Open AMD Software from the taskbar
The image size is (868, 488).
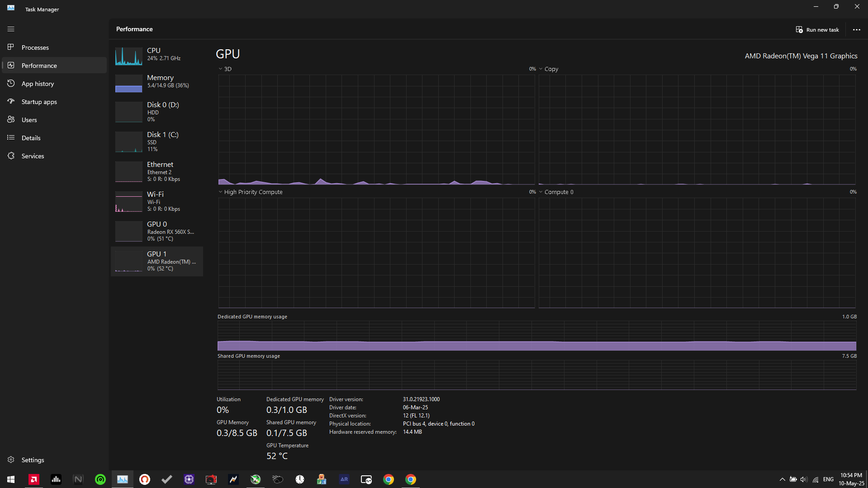tap(34, 479)
